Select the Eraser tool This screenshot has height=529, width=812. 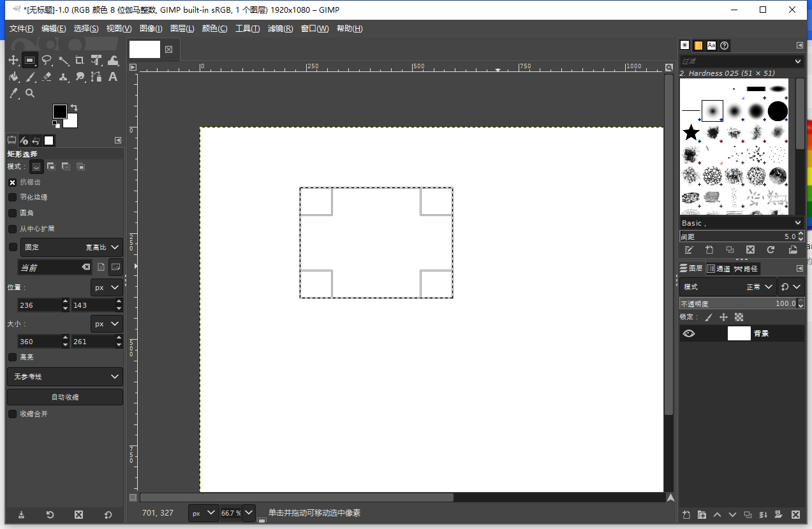47,76
